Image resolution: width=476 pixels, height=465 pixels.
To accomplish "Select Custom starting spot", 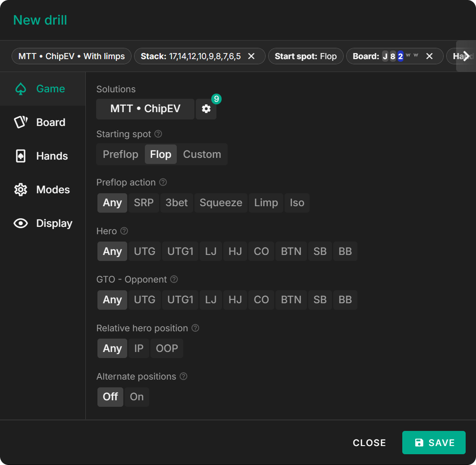I will coord(202,154).
